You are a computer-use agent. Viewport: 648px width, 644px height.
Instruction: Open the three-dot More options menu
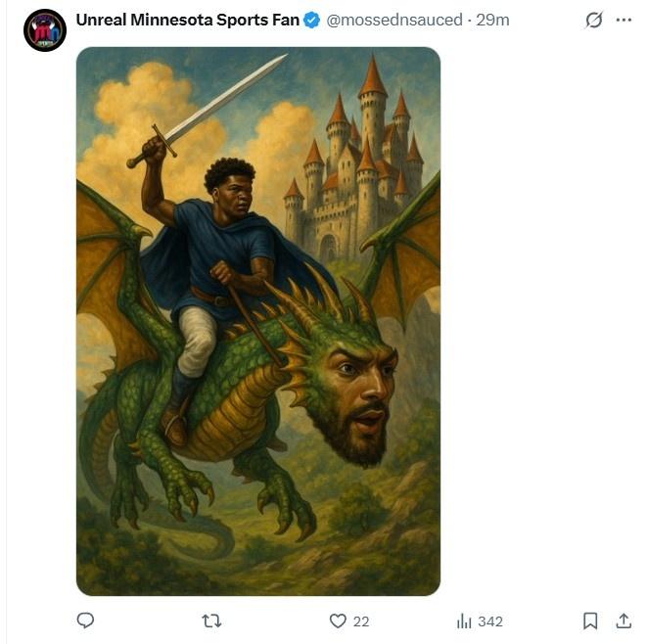(624, 21)
